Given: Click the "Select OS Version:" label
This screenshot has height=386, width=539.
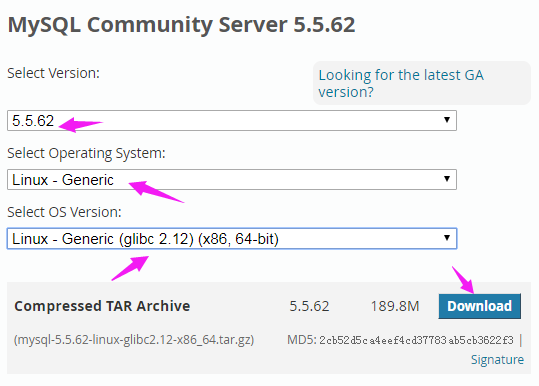Looking at the screenshot, I should click(x=64, y=212).
